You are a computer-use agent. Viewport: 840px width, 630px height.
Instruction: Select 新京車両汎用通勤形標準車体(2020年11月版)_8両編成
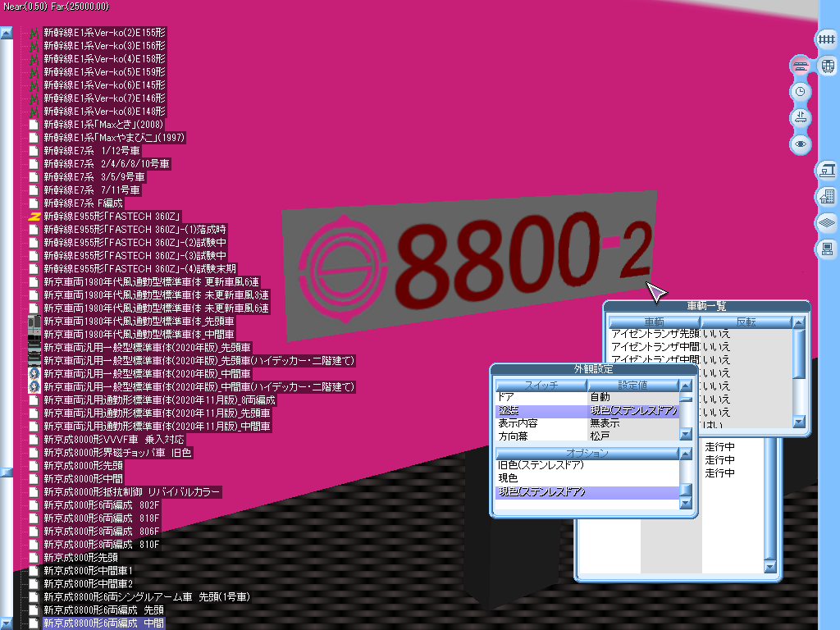coord(159,400)
